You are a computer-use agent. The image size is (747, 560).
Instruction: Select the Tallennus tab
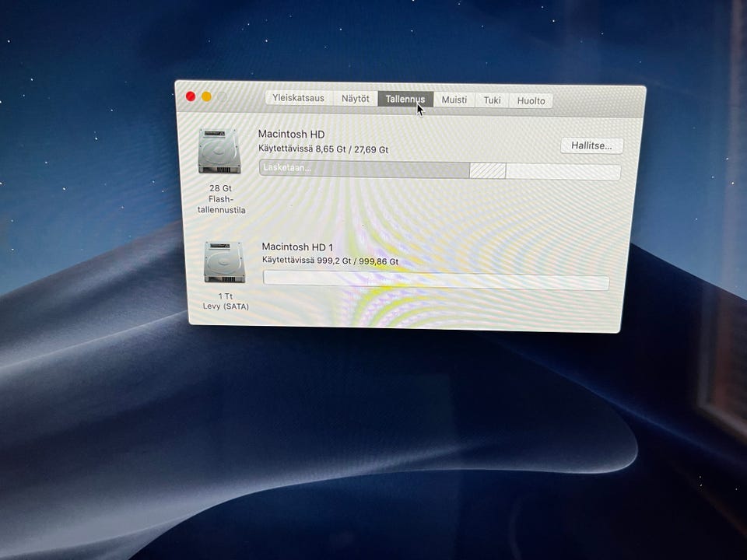(405, 99)
